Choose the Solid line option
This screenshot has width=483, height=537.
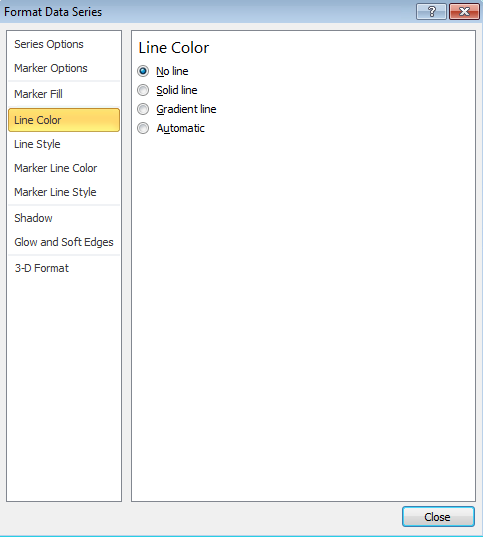click(x=143, y=90)
